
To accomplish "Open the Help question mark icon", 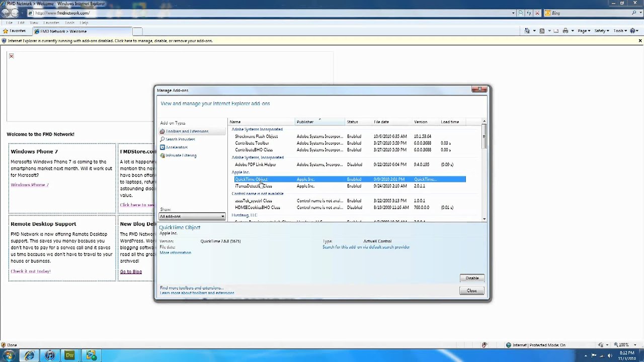I will [x=633, y=31].
